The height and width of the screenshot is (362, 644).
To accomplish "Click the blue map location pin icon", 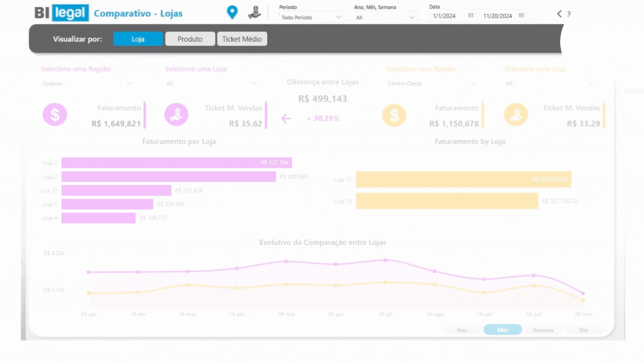I will pyautogui.click(x=232, y=12).
